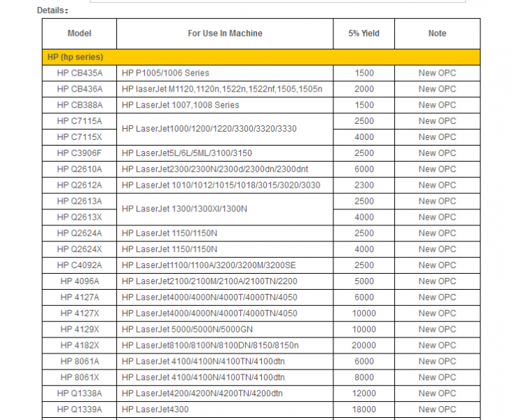Click HP LaserJet 4100 cell in 8061X row

225,377
